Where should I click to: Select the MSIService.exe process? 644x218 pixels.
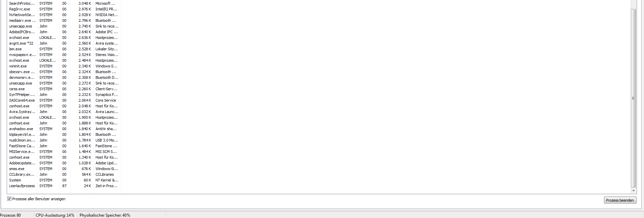click(64, 152)
